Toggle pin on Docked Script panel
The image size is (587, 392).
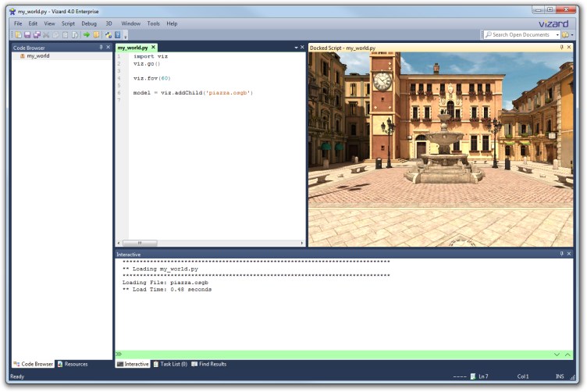coord(561,48)
